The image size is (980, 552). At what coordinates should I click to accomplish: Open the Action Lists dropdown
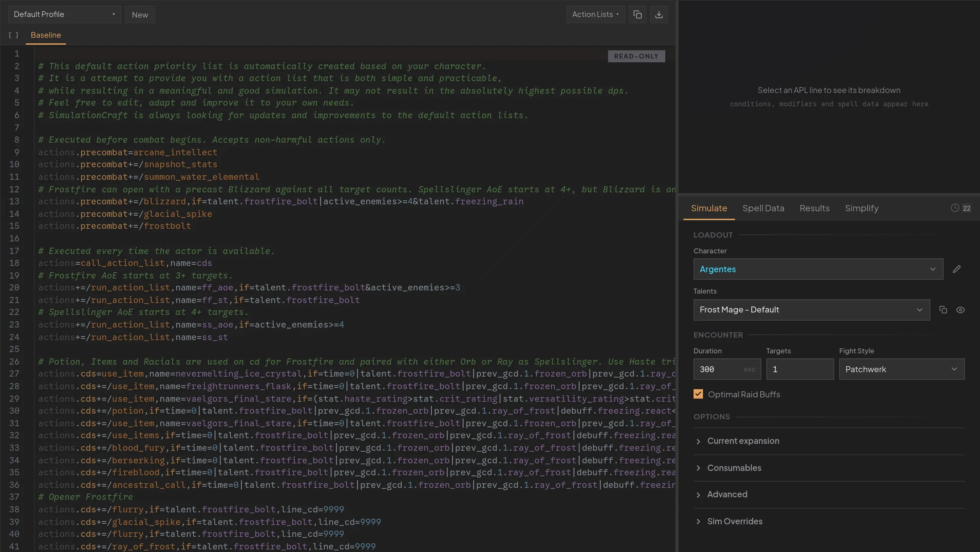tap(595, 15)
